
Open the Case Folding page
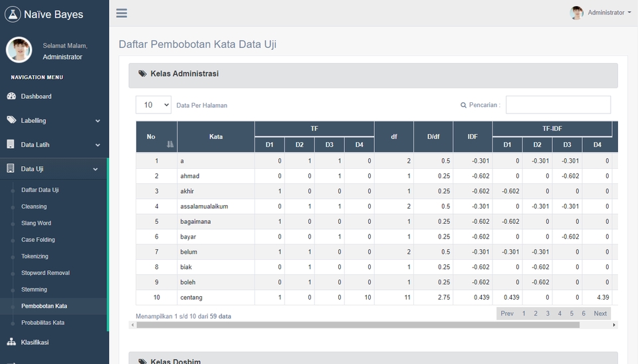[38, 240]
